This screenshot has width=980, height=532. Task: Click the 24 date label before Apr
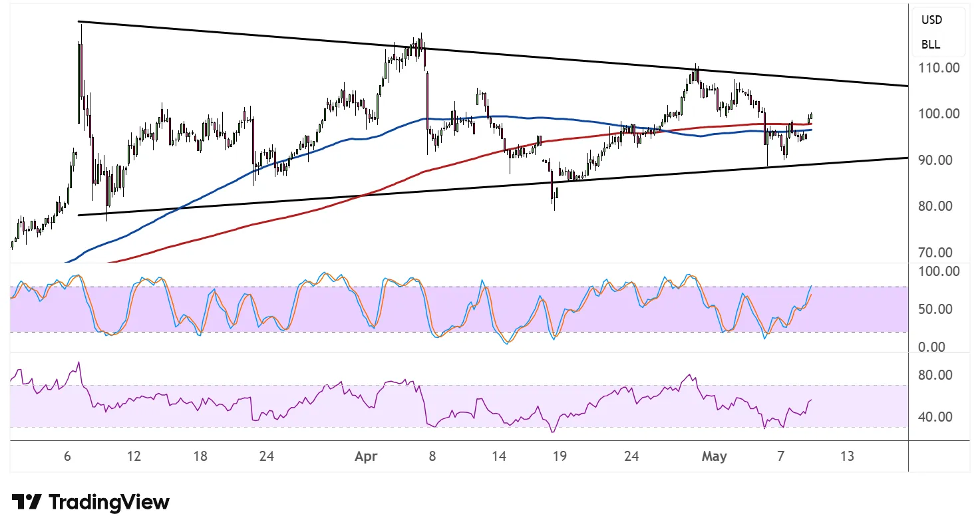[266, 457]
